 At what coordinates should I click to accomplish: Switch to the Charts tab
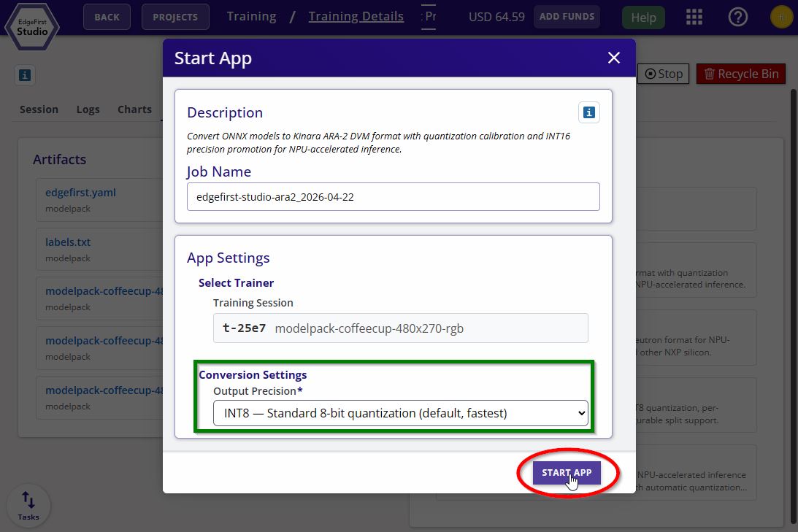(x=134, y=109)
